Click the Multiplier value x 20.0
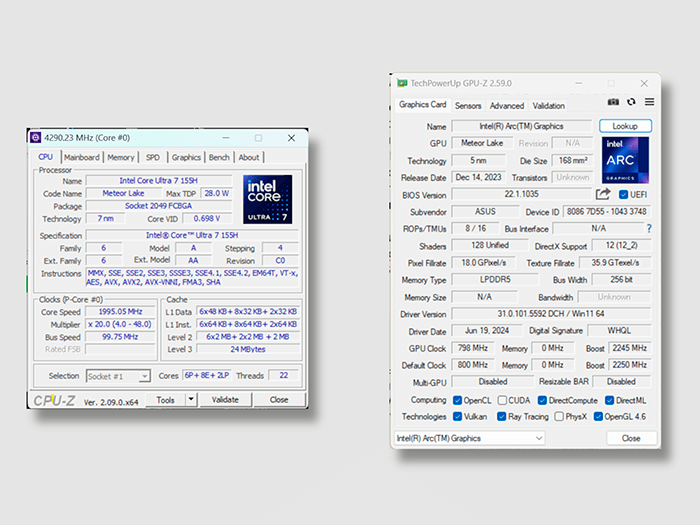The width and height of the screenshot is (700, 525). pyautogui.click(x=120, y=324)
